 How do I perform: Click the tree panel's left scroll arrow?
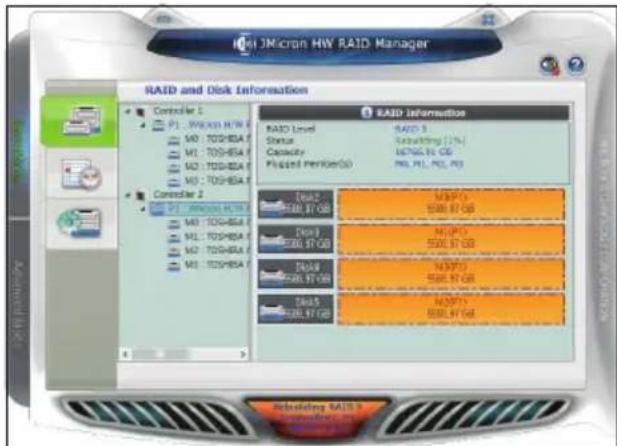click(126, 354)
